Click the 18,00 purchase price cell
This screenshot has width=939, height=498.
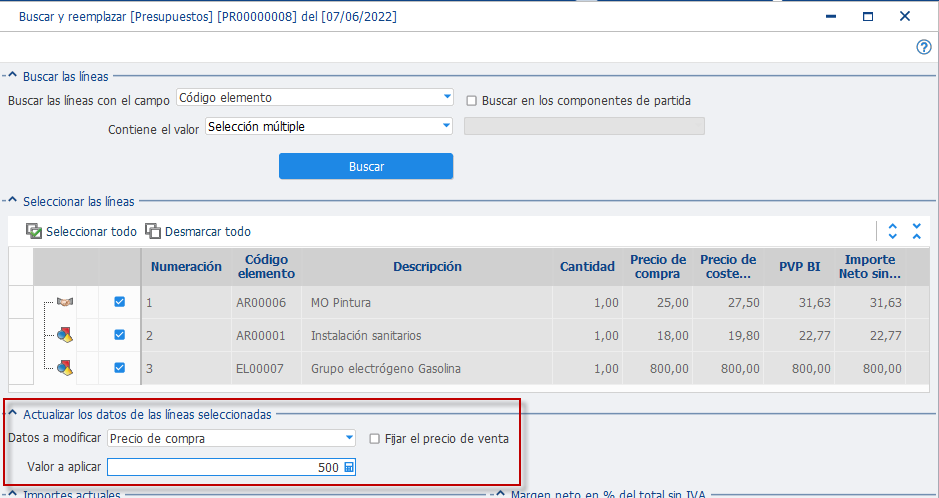pos(658,335)
